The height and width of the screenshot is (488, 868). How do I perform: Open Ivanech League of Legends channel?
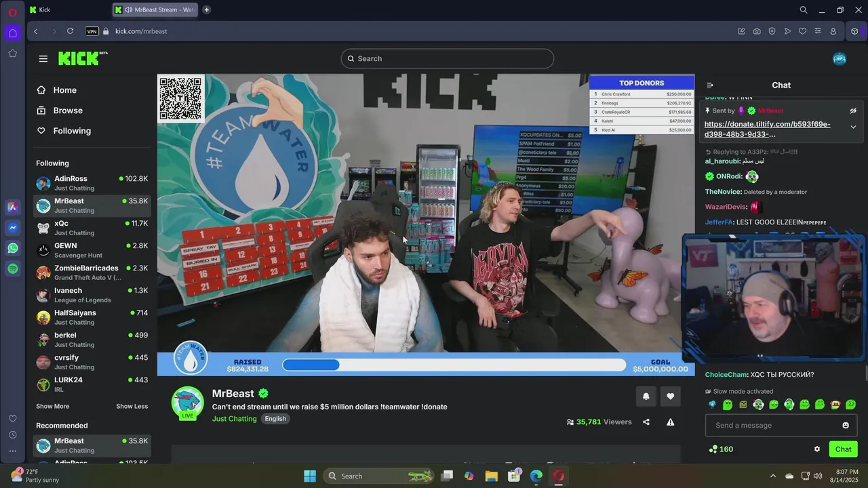point(92,295)
